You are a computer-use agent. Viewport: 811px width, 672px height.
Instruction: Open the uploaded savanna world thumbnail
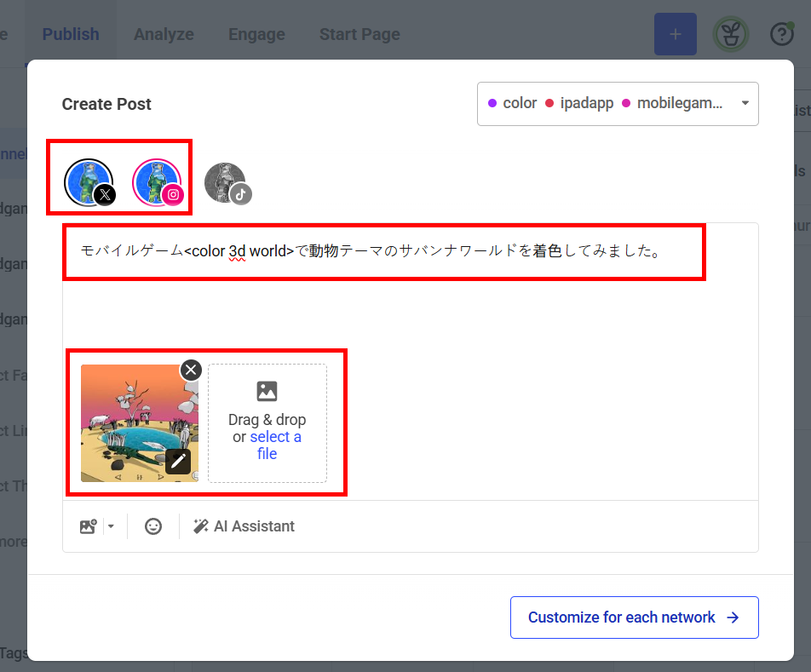(x=140, y=423)
